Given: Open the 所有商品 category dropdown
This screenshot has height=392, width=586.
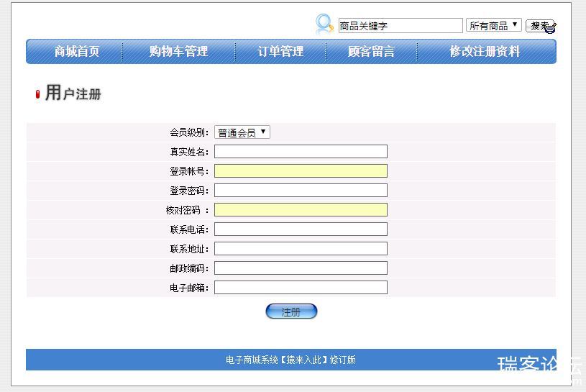Looking at the screenshot, I should 493,25.
